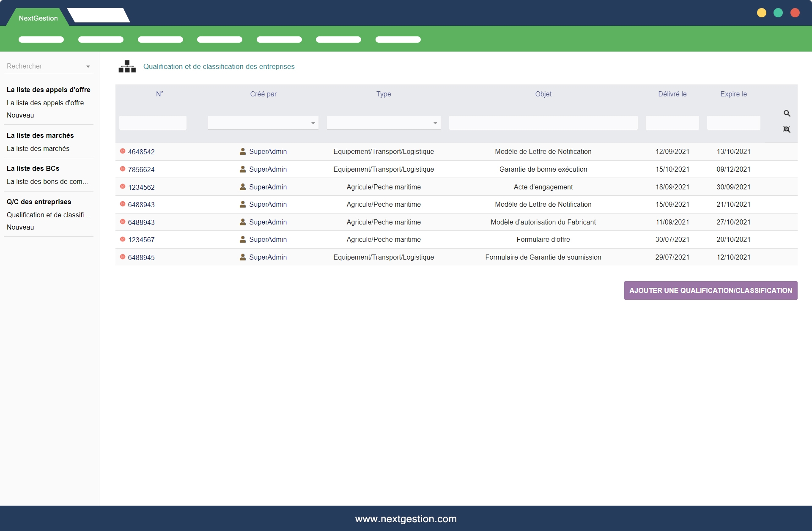This screenshot has height=531, width=812.
Task: Sort by the Délivré le column header
Action: pyautogui.click(x=672, y=94)
